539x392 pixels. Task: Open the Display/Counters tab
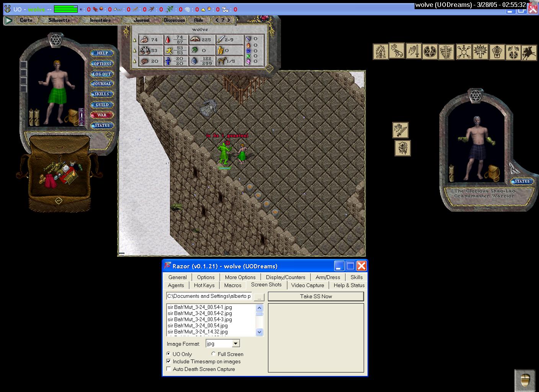(286, 277)
